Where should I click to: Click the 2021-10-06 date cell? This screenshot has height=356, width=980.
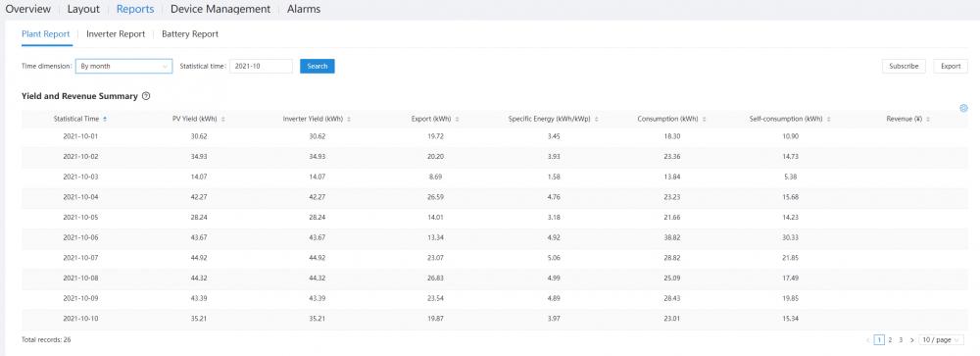tap(80, 237)
